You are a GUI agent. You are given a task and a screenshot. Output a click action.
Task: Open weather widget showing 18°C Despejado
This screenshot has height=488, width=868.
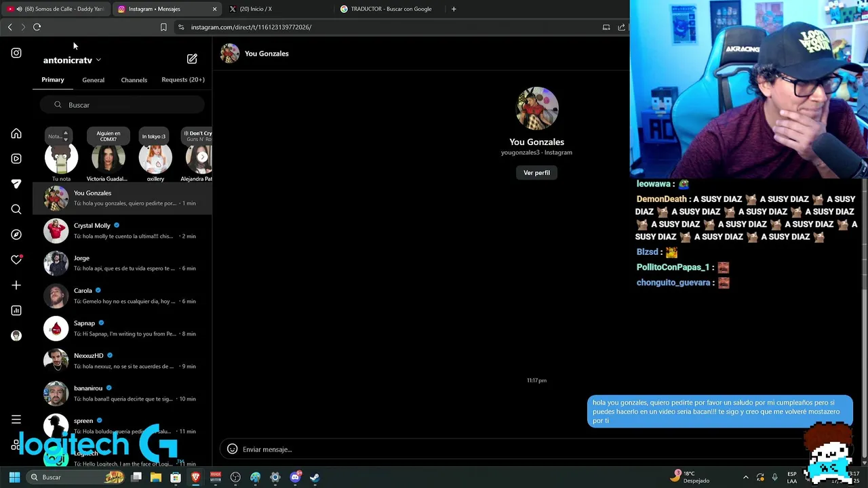(690, 477)
